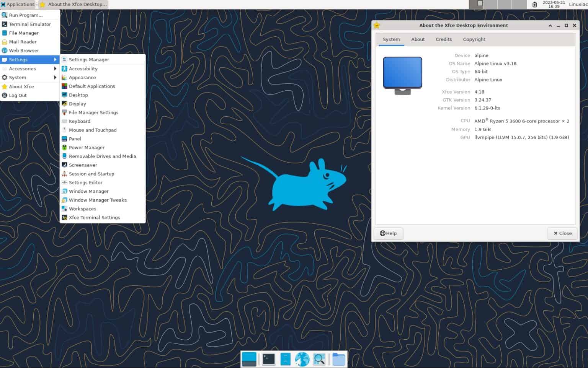
Task: Open the Application Finder magnifier icon in the dock
Action: click(x=319, y=359)
